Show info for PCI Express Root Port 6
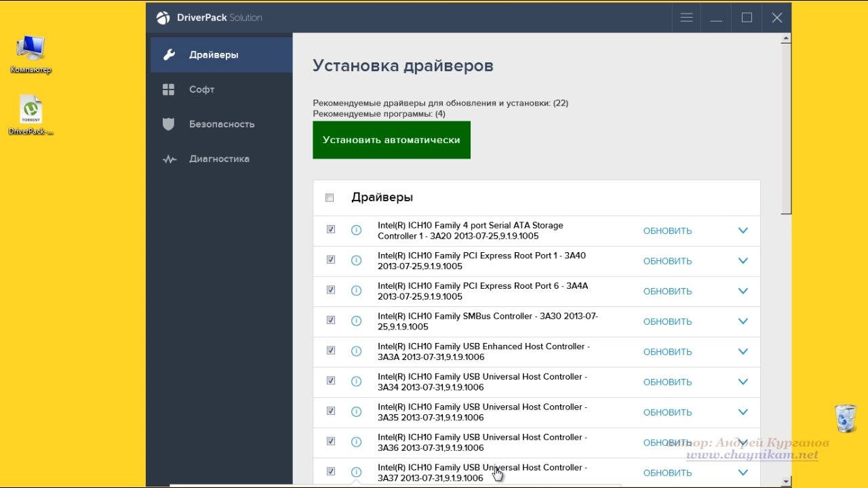The height and width of the screenshot is (488, 868). 356,291
